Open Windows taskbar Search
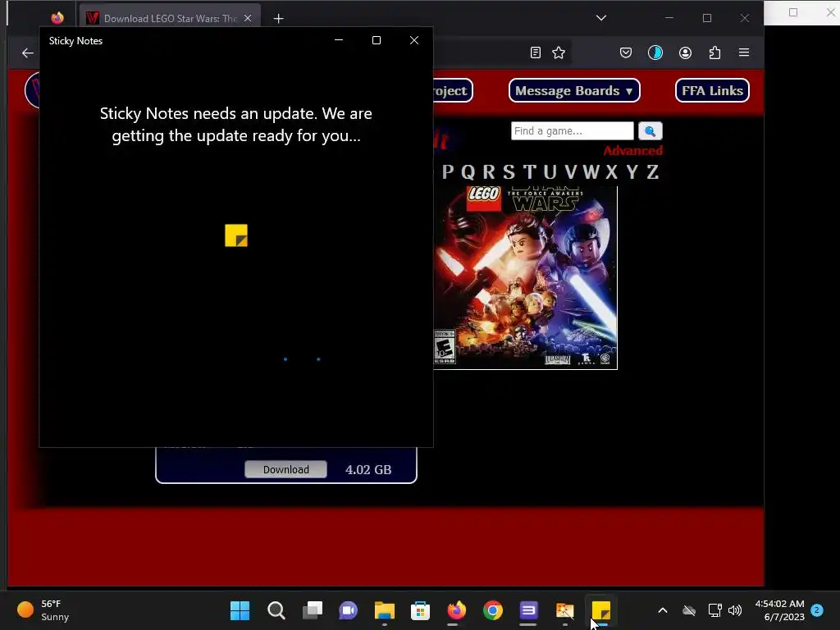840x630 pixels. pyautogui.click(x=276, y=610)
